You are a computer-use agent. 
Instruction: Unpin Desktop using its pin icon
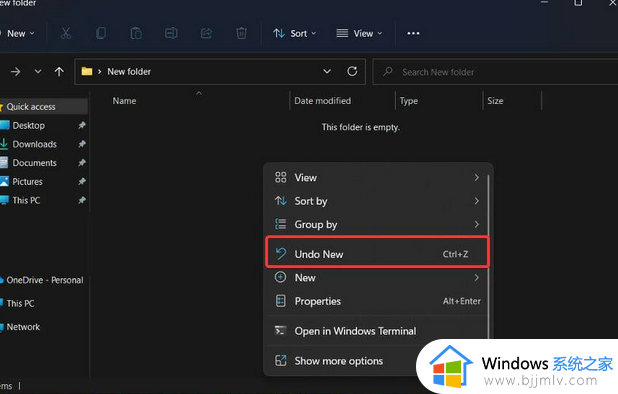pos(82,125)
